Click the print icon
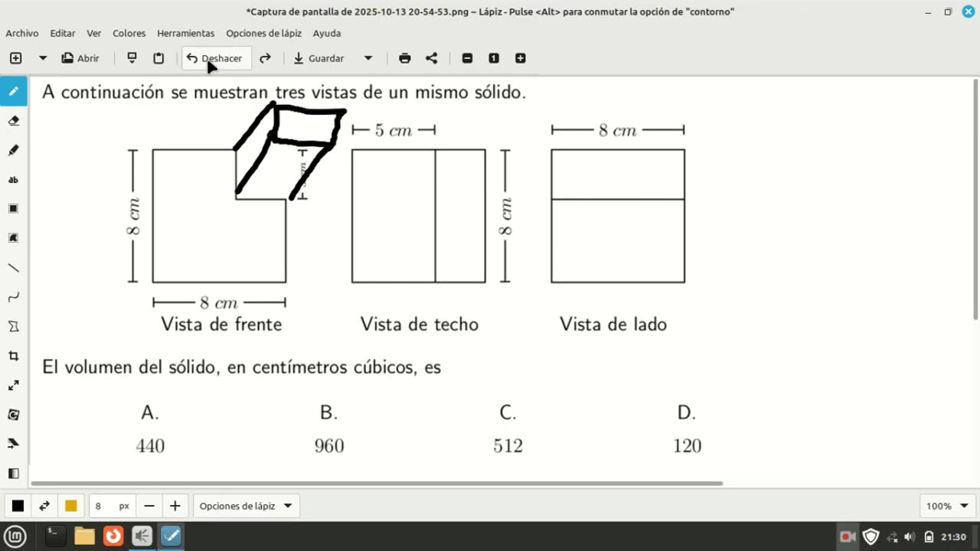This screenshot has height=551, width=980. pyautogui.click(x=405, y=58)
